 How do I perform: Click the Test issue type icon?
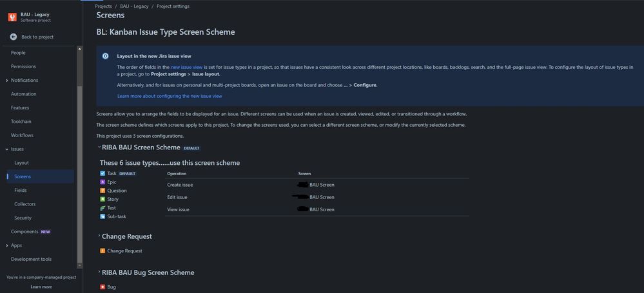[102, 207]
